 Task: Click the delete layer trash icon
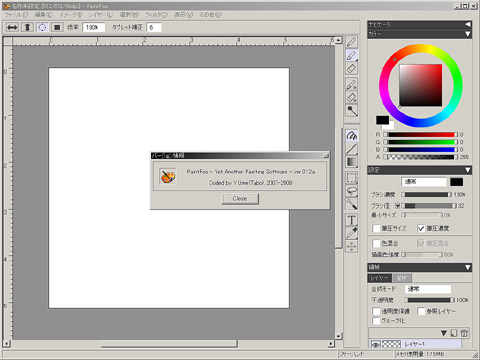(464, 333)
